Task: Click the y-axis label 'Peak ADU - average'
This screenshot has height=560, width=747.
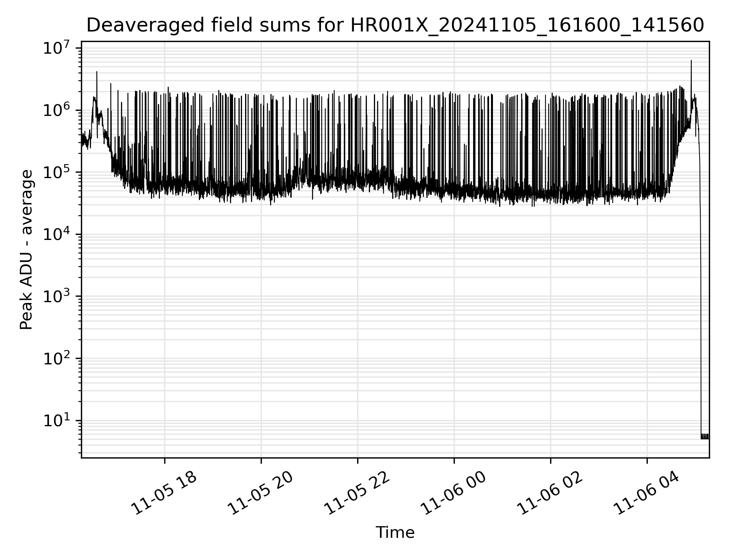Action: pyautogui.click(x=26, y=250)
